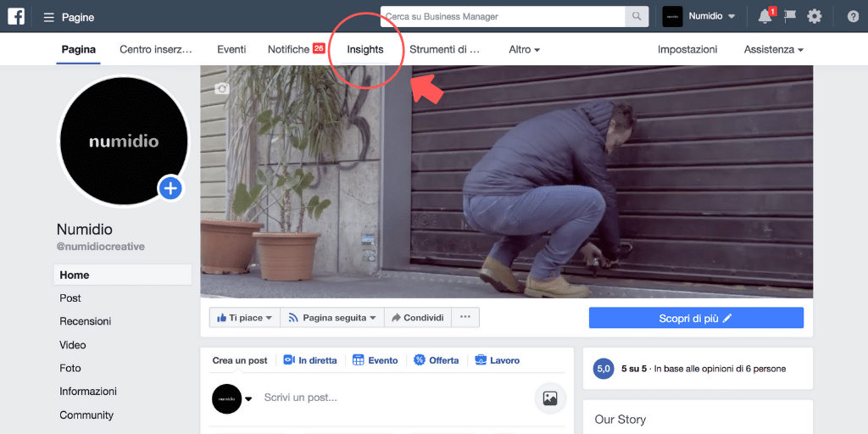Toggle the Ti piace like button
This screenshot has height=434, width=868.
click(245, 318)
